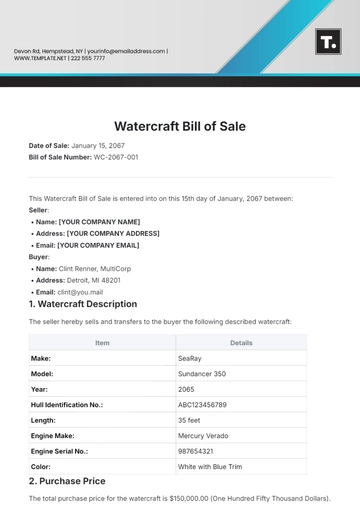
Task: Click the 'Details' table column header
Action: (241, 343)
